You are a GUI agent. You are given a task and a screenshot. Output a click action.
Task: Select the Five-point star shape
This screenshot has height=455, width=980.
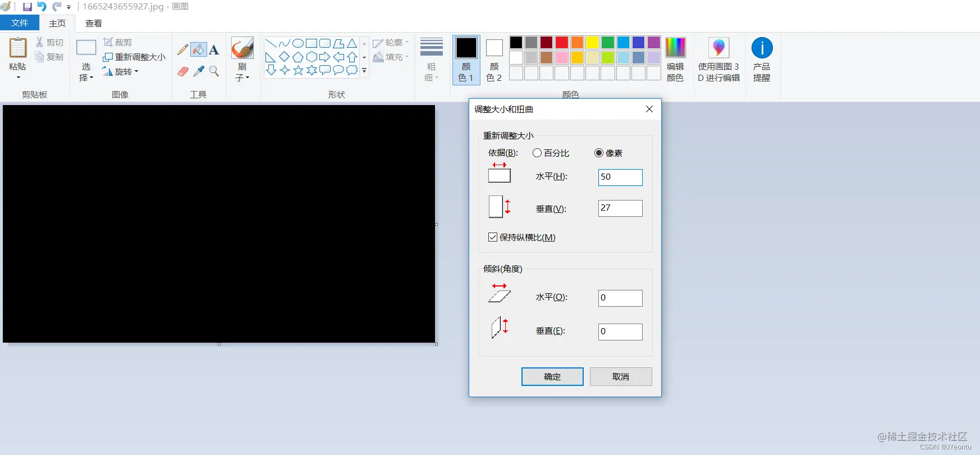298,70
